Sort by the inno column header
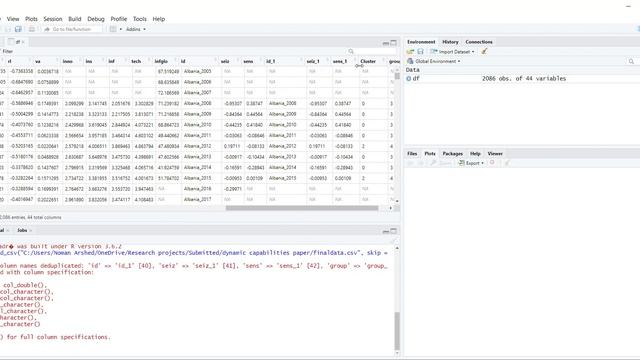Screen dimensions: 640x360 pos(71,61)
